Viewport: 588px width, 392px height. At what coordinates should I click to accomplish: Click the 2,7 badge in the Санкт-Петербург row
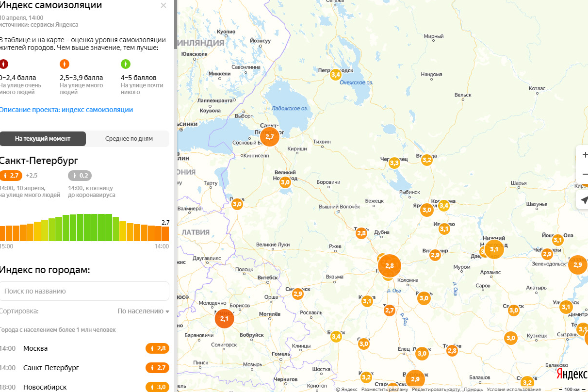[x=158, y=368]
